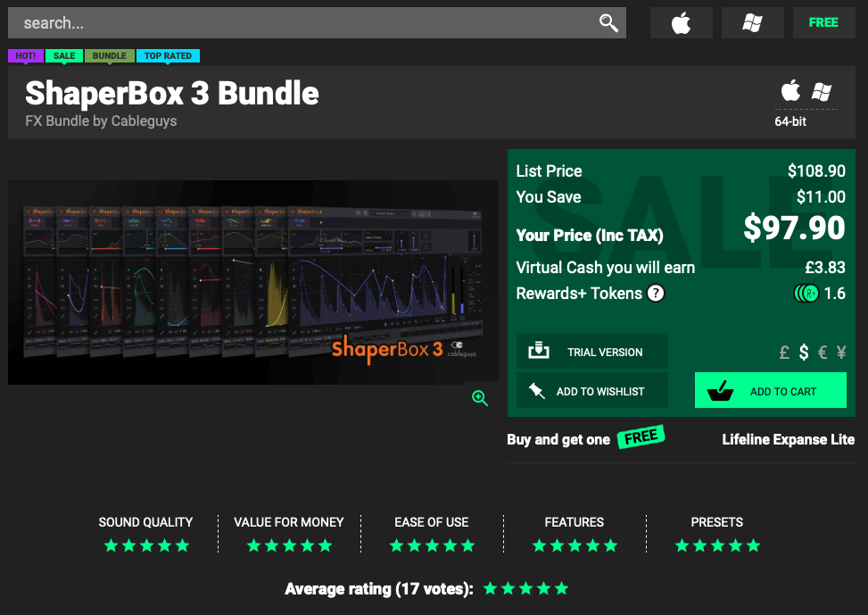868x615 pixels.
Task: Click the VALUE FOR MONEY stars
Action: 290,545
